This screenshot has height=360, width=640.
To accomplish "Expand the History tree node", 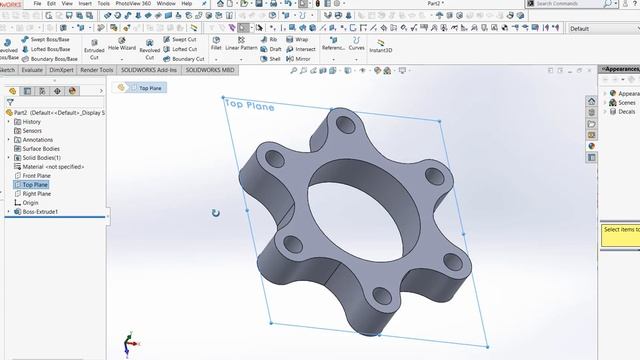I will click(9, 122).
